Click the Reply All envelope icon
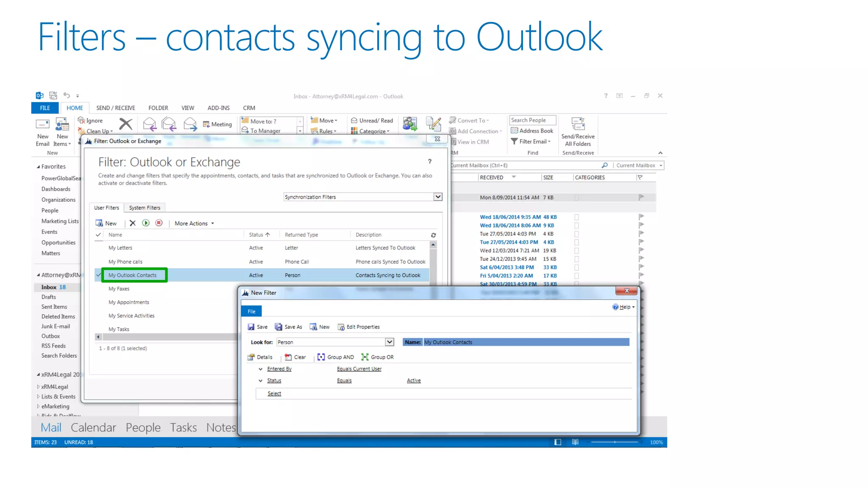 169,124
